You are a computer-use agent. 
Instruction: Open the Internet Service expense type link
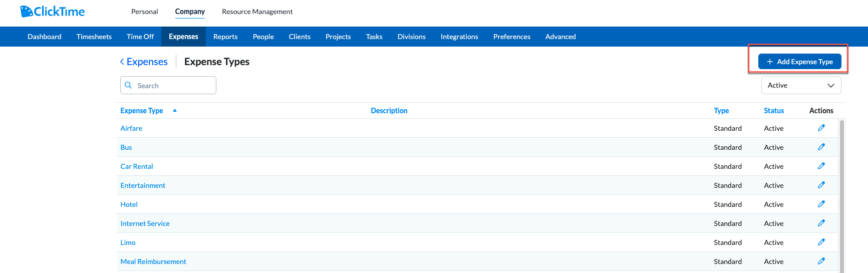click(145, 223)
